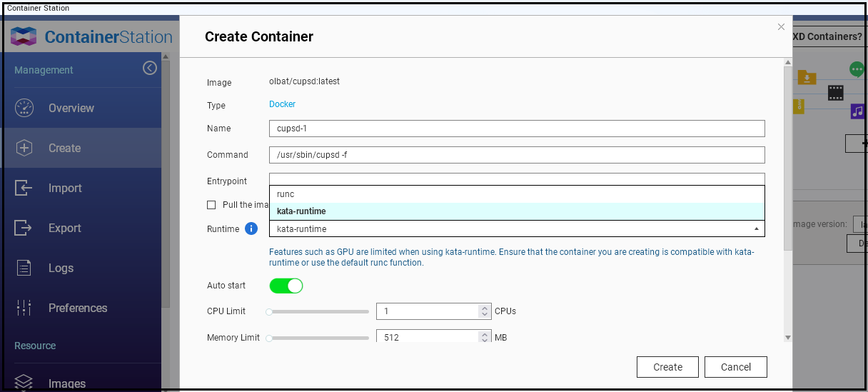Click the Create Container title

coord(259,36)
